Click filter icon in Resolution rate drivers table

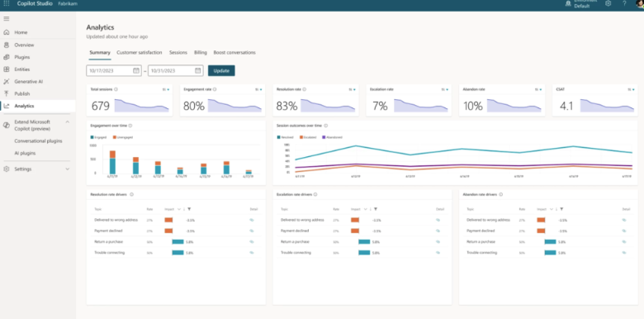pos(189,209)
